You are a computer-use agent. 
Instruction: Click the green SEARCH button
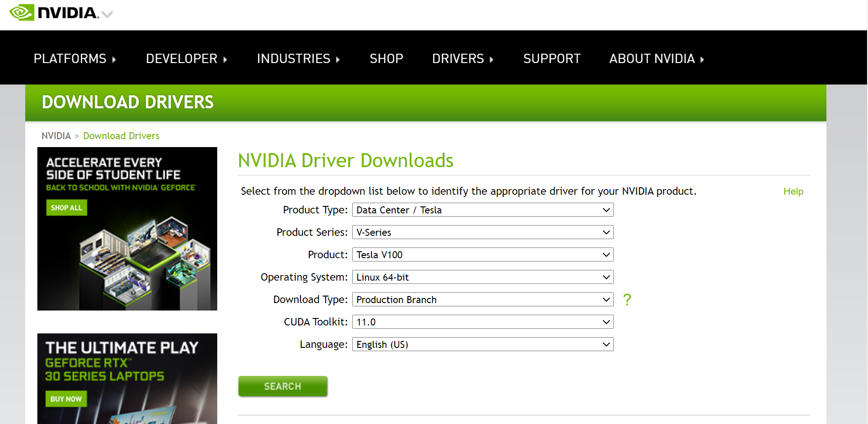pyautogui.click(x=283, y=386)
